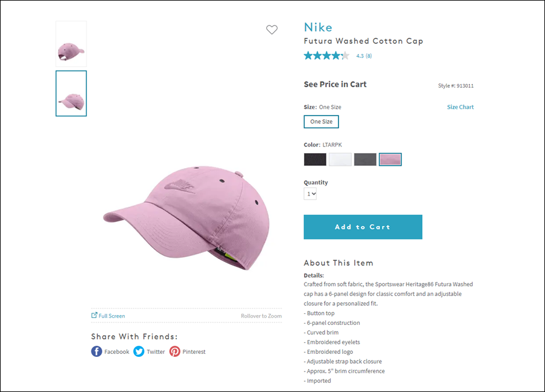Open the Quantity dropdown
The width and height of the screenshot is (545, 392).
310,194
